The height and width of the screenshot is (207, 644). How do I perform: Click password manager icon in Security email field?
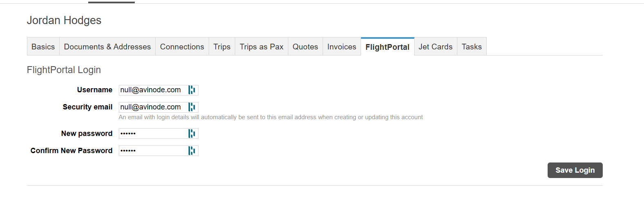click(192, 107)
